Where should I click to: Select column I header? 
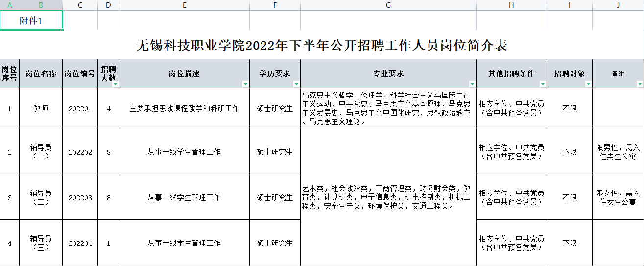coord(570,5)
